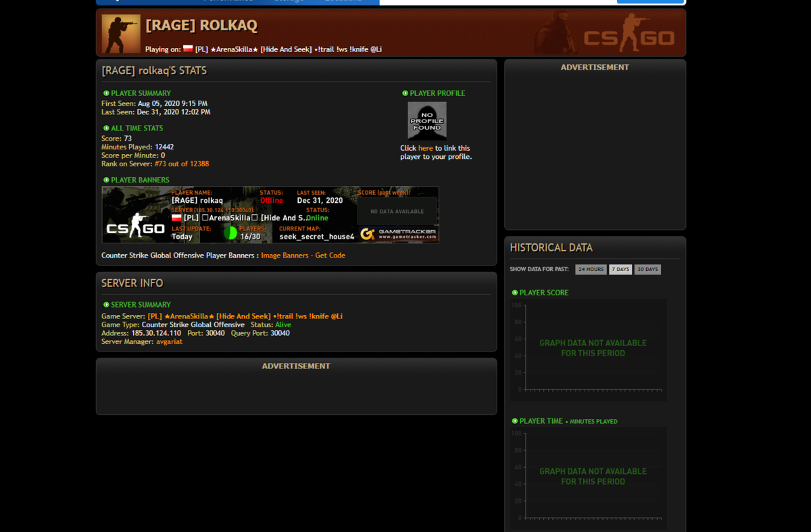811x532 pixels.
Task: Click the player avatar icon beside ROLKAQ
Action: pyautogui.click(x=121, y=34)
